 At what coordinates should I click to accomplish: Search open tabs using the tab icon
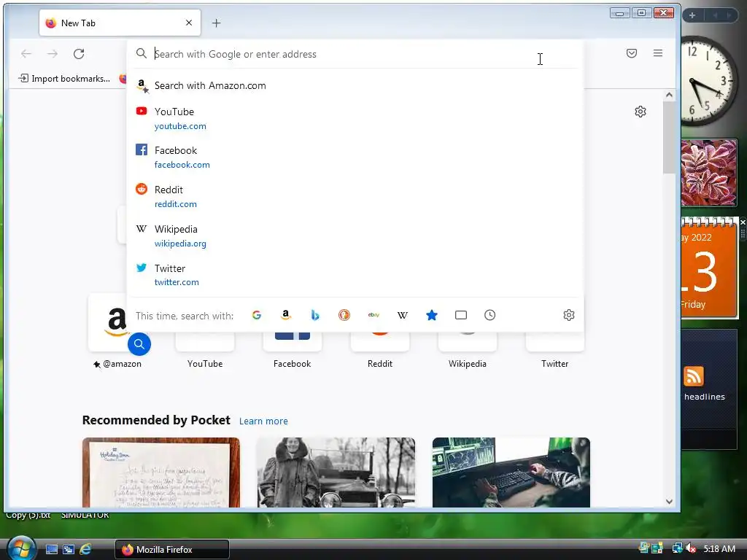click(461, 315)
